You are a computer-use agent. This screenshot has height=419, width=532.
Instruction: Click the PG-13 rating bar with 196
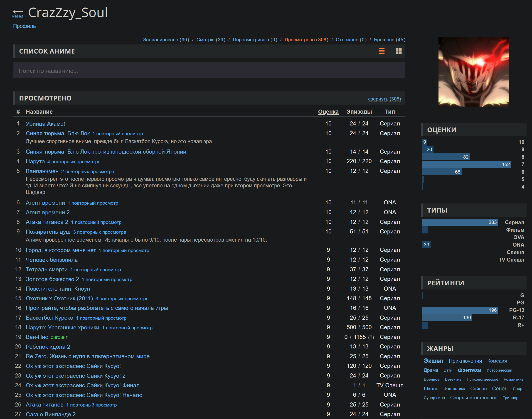(x=460, y=310)
